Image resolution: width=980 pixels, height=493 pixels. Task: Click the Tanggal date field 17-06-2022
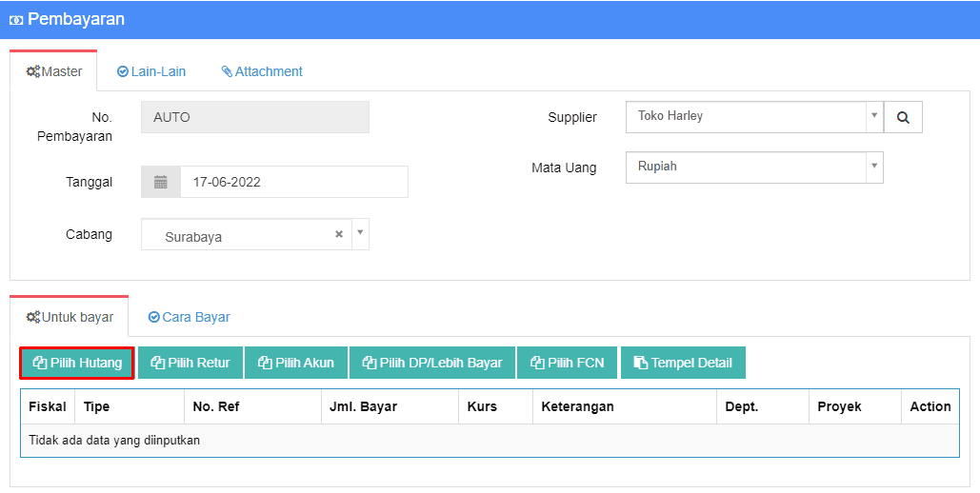(293, 182)
